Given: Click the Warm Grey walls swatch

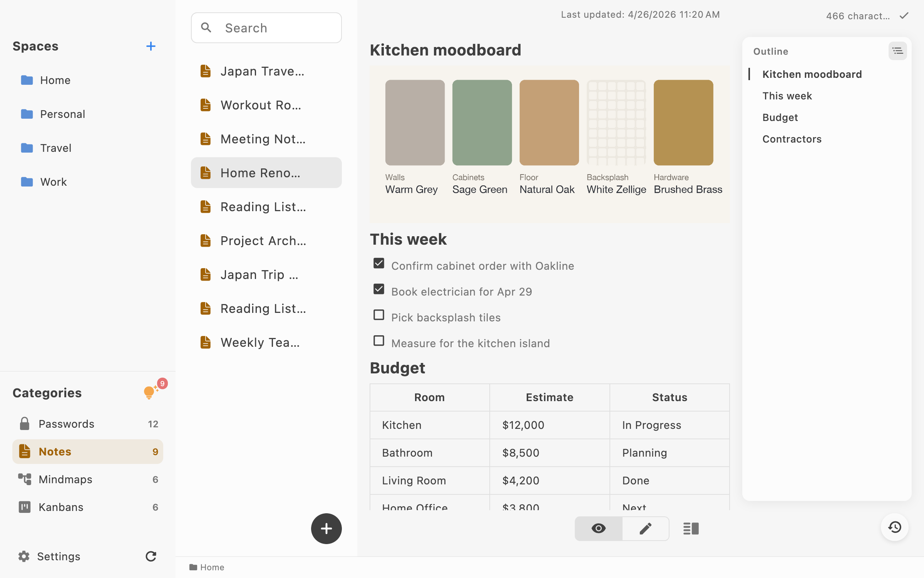Looking at the screenshot, I should [415, 123].
